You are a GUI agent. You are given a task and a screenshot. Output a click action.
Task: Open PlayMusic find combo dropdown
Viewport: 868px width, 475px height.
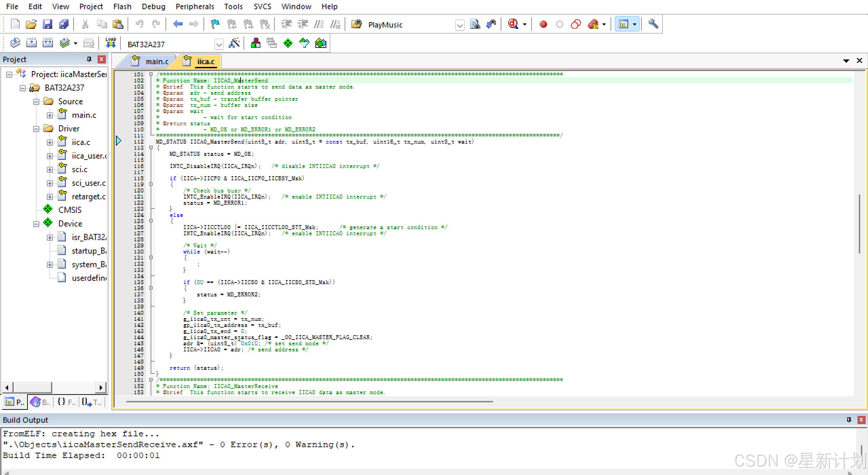coord(460,25)
